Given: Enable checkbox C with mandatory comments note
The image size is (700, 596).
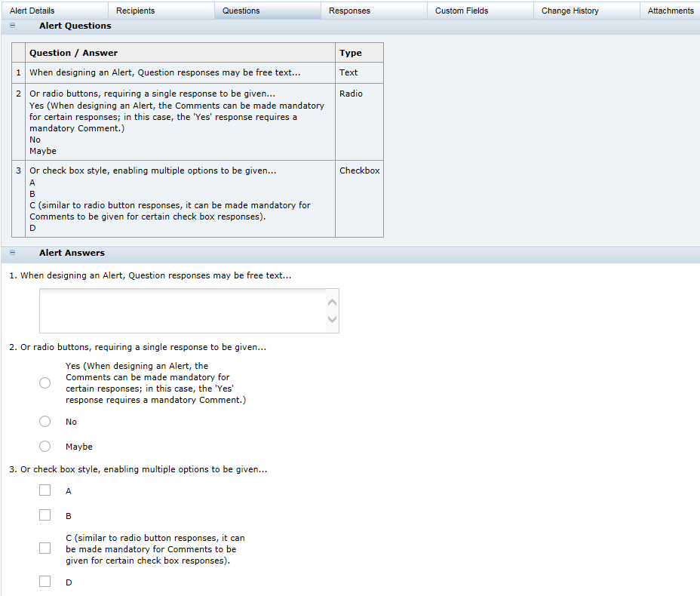Looking at the screenshot, I should point(45,548).
